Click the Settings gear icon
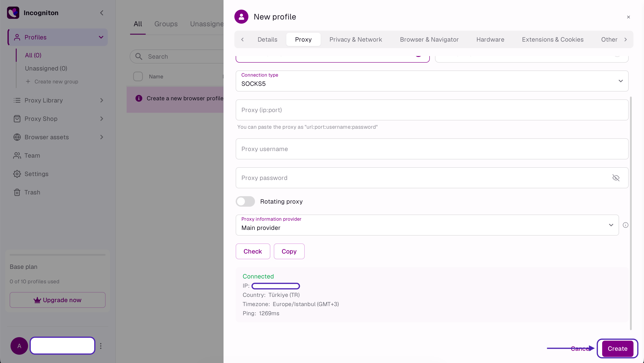 click(17, 174)
